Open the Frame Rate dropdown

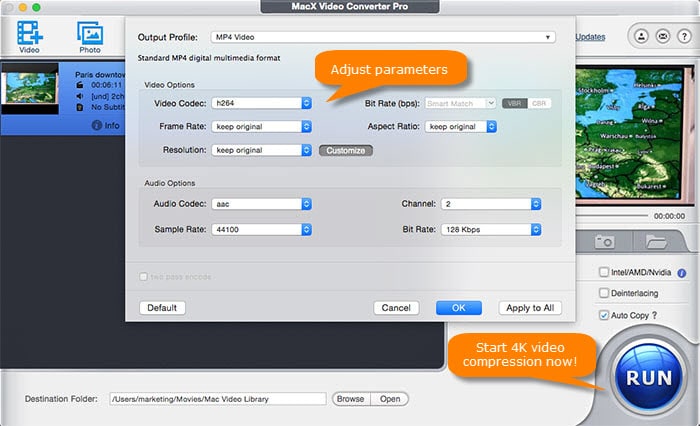point(262,127)
